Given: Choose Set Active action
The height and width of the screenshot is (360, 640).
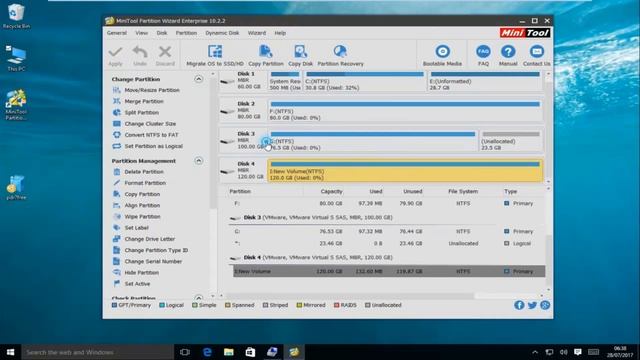Looking at the screenshot, I should point(137,284).
